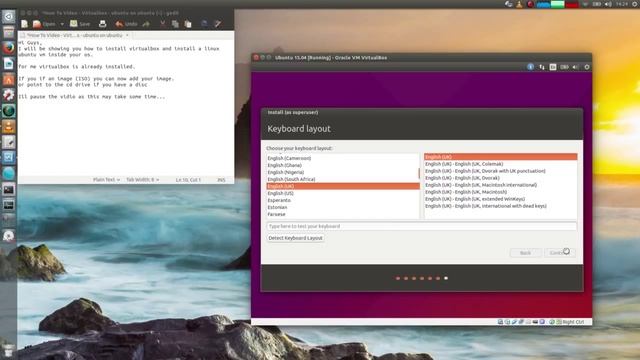The image size is (640, 360).
Task: Click the Ln/Col position in gedit status bar
Action: pyautogui.click(x=188, y=180)
